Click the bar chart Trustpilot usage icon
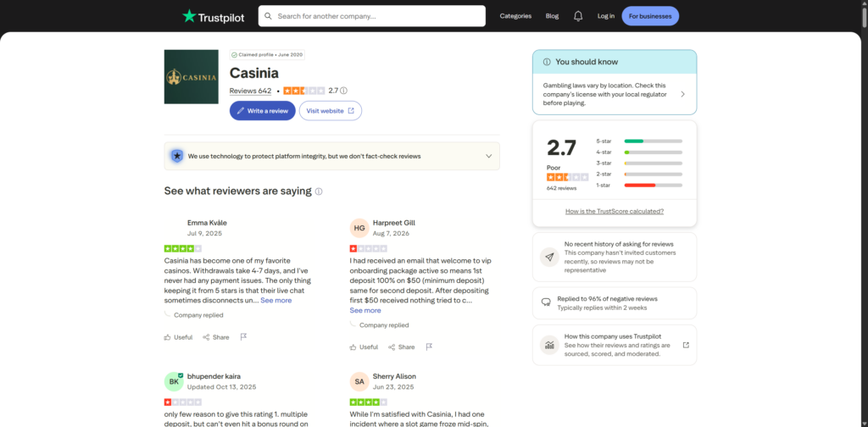 coord(549,345)
